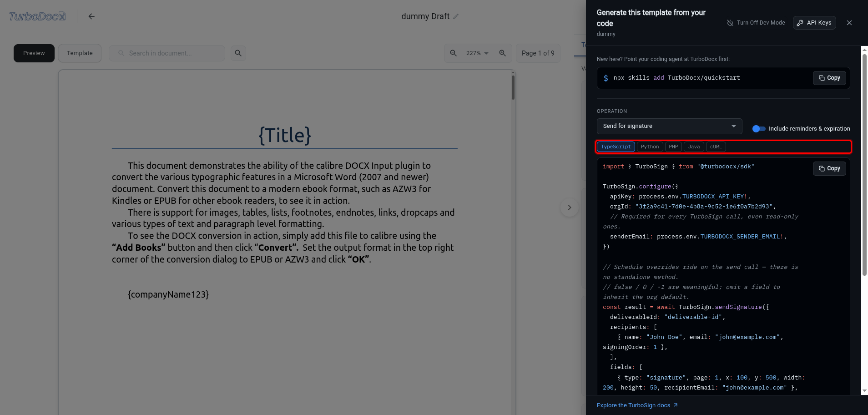
Task: Open the 227% zoom level dropdown
Action: click(477, 53)
